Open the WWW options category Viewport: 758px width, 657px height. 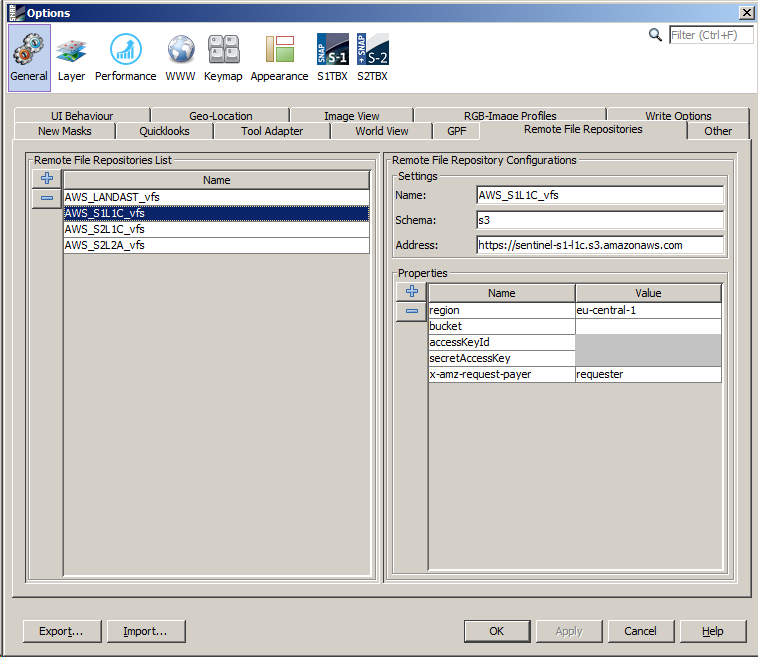point(180,58)
